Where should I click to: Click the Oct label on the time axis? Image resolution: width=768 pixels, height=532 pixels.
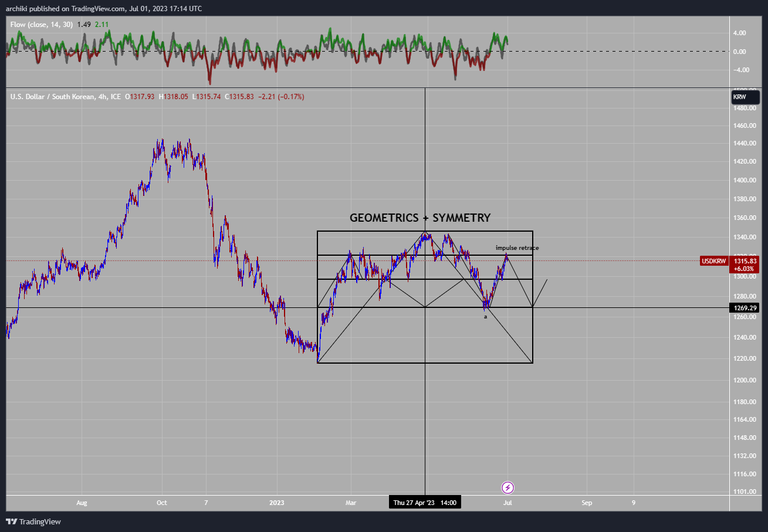tap(162, 503)
